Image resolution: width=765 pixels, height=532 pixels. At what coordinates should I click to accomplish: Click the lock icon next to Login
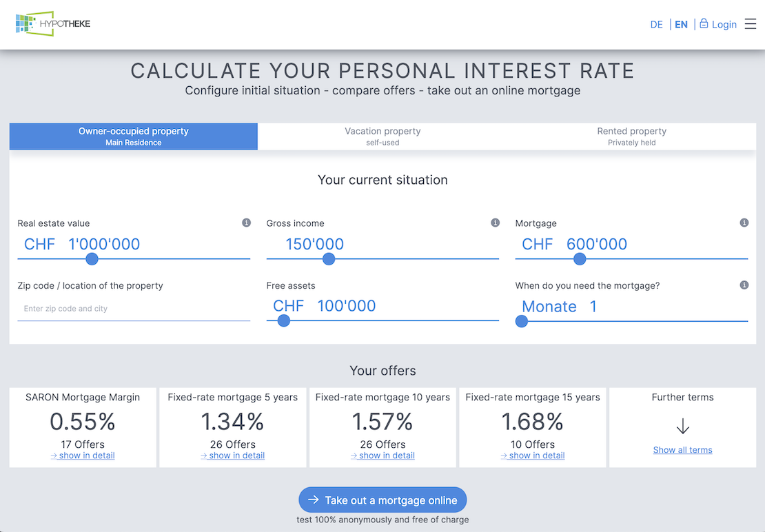click(704, 23)
